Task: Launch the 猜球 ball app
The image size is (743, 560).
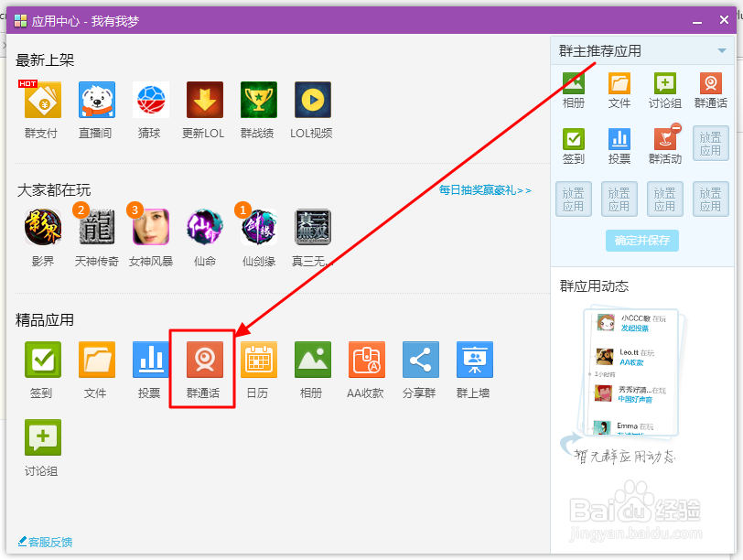Action: click(x=151, y=100)
